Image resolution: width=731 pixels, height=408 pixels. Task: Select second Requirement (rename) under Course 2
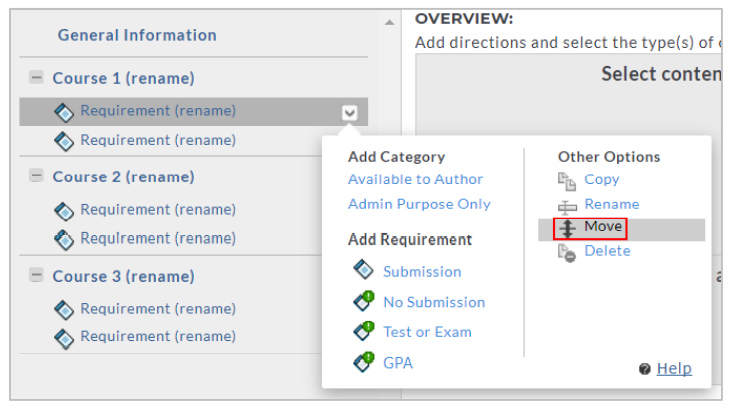coord(158,238)
